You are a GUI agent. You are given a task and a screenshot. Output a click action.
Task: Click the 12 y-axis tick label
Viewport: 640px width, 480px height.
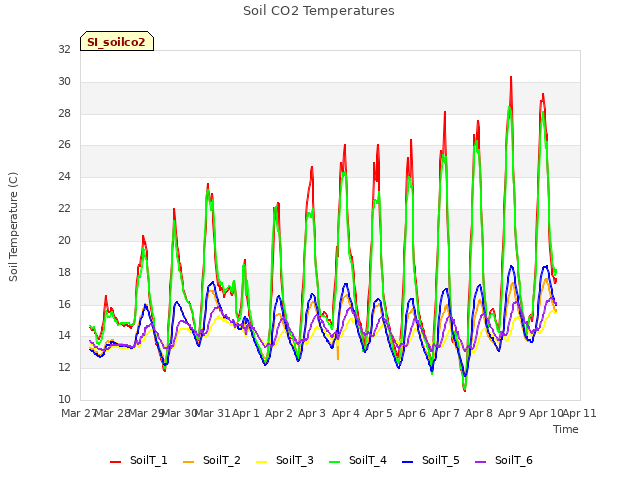pos(64,367)
